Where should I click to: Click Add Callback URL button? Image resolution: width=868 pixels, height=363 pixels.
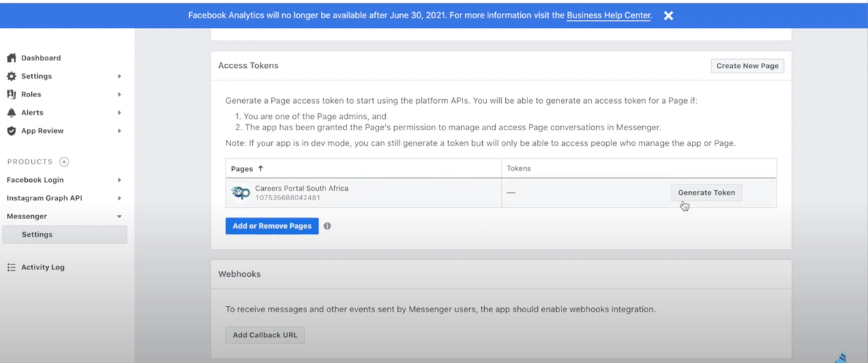(265, 335)
